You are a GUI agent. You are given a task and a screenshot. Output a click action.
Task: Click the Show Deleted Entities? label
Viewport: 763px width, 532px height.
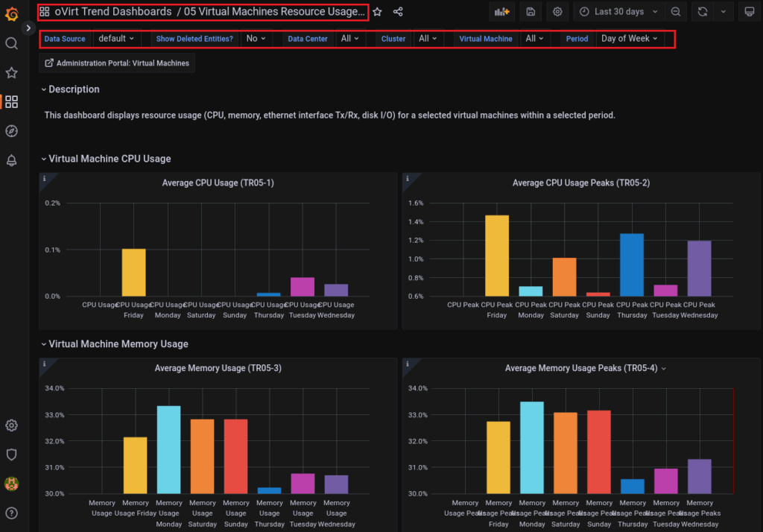(194, 39)
